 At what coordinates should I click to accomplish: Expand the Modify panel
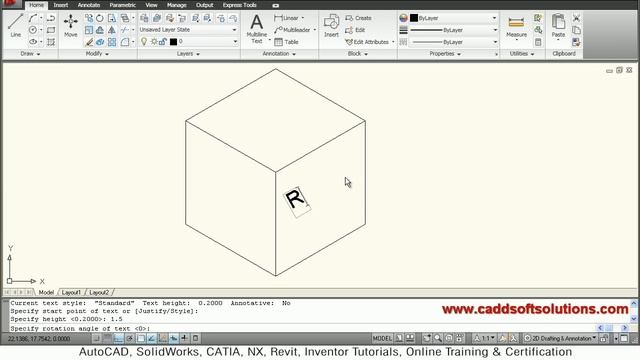(97, 53)
